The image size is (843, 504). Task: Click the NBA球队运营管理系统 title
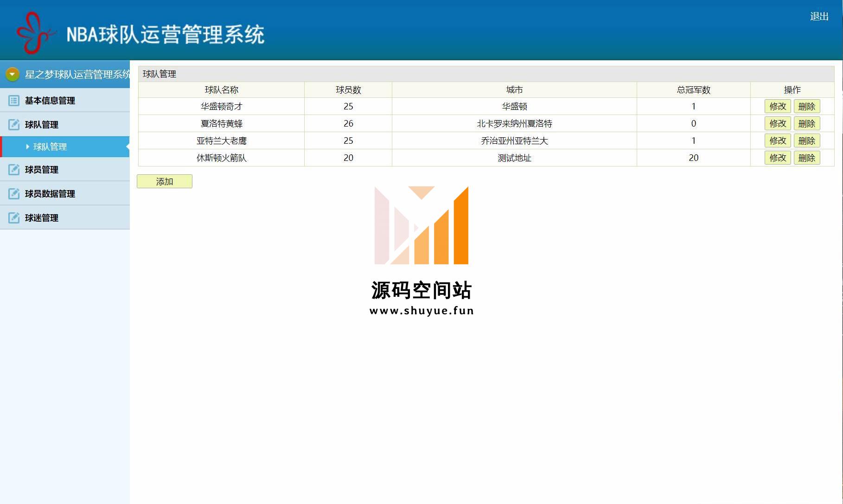point(166,34)
